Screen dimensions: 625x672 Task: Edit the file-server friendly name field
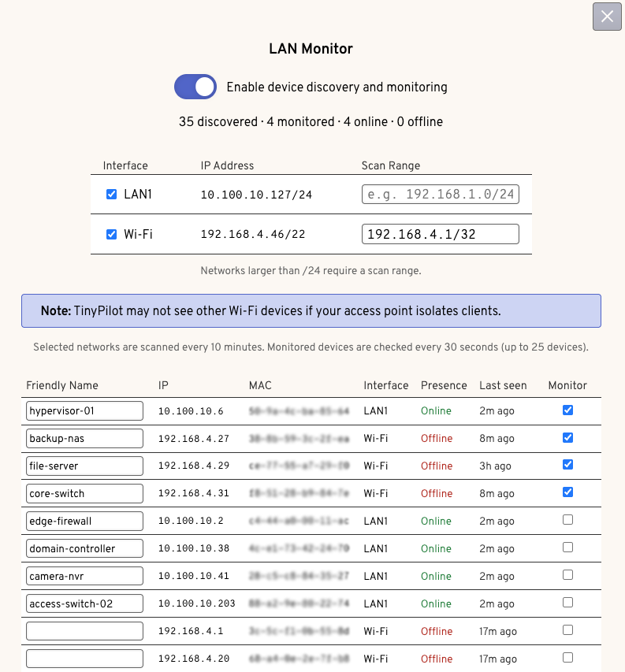pos(84,466)
